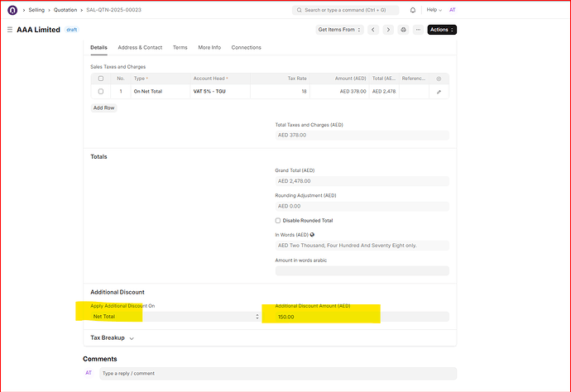Viewport: 571px width, 392px height.
Task: Click the ERPNext home logo icon
Action: 13,10
